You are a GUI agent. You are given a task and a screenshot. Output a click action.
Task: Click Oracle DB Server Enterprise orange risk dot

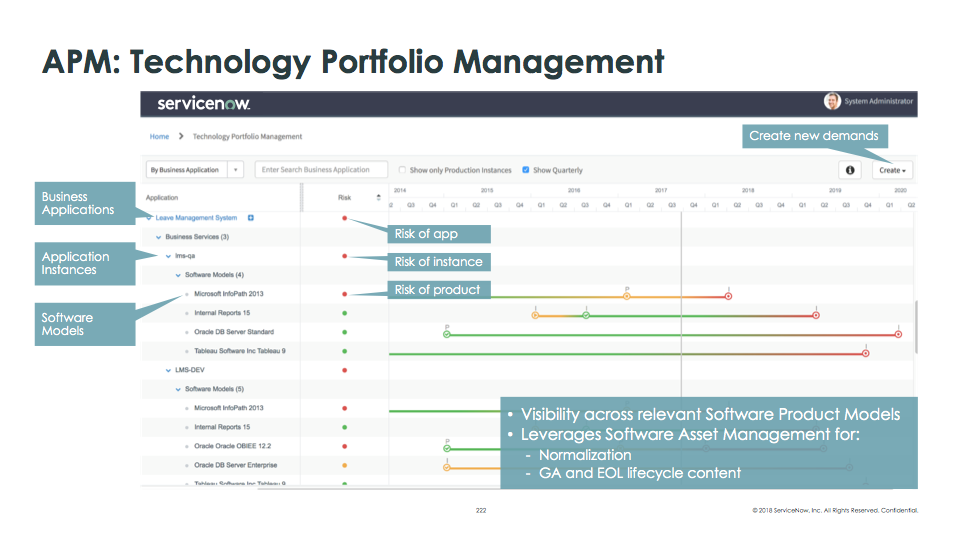coord(345,465)
